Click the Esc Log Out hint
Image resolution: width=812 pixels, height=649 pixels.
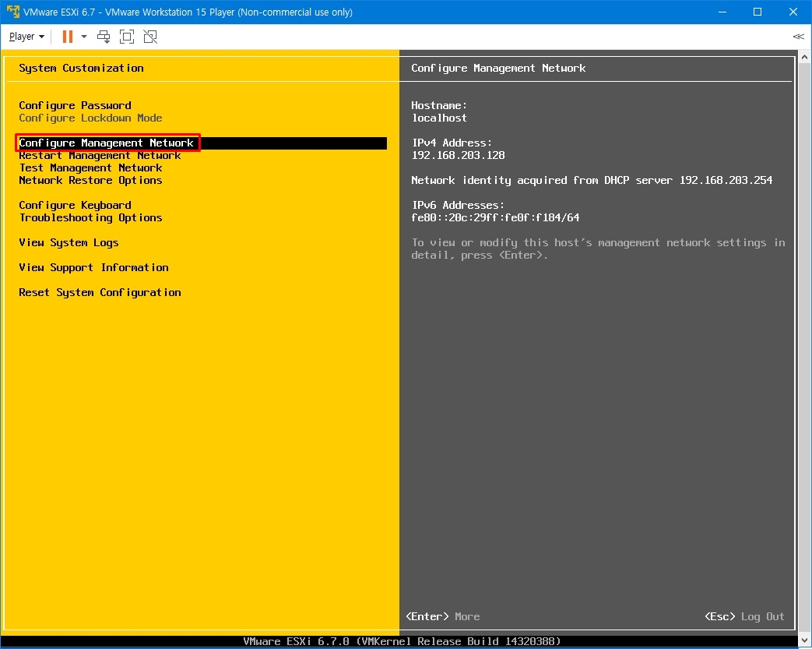[745, 616]
